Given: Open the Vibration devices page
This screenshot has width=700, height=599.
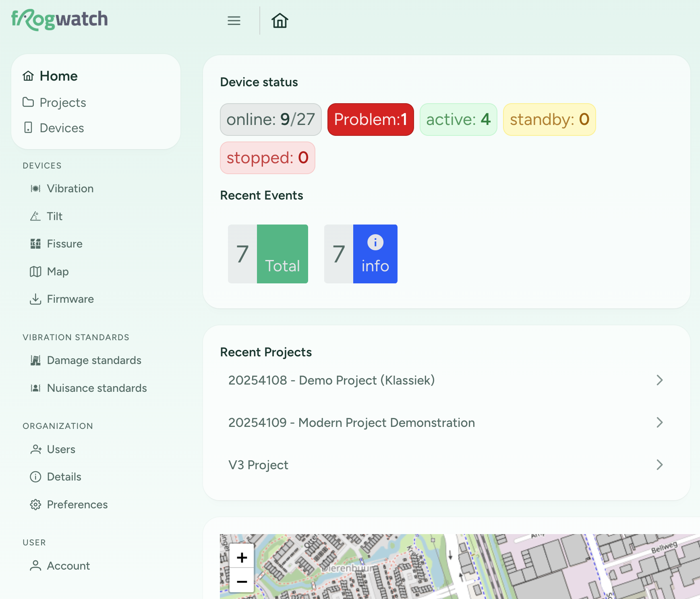Looking at the screenshot, I should (x=70, y=189).
